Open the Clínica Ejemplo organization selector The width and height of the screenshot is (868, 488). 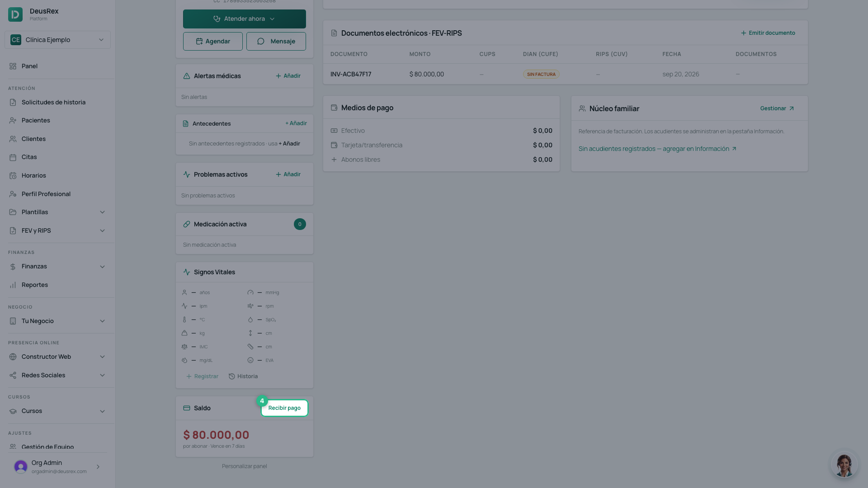pyautogui.click(x=57, y=40)
